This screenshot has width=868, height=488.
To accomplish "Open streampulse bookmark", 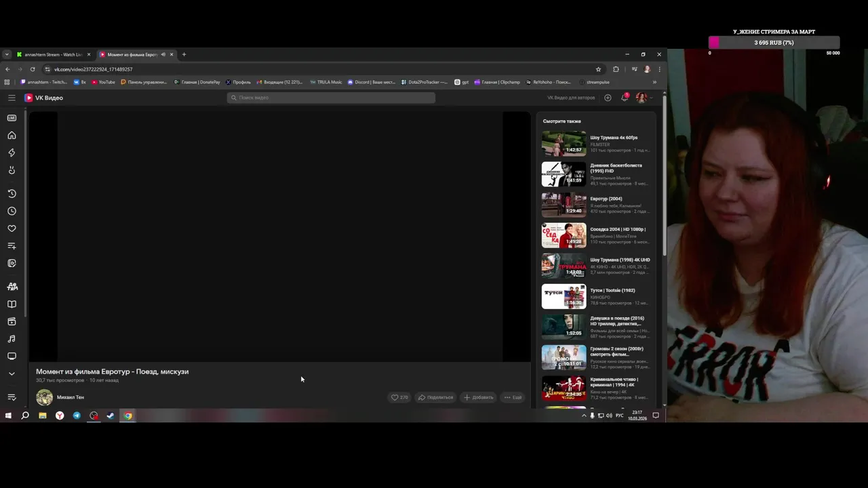I will point(594,82).
